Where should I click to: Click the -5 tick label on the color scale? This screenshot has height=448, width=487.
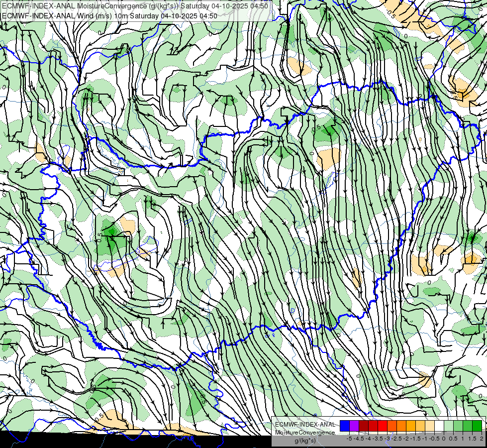349,439
